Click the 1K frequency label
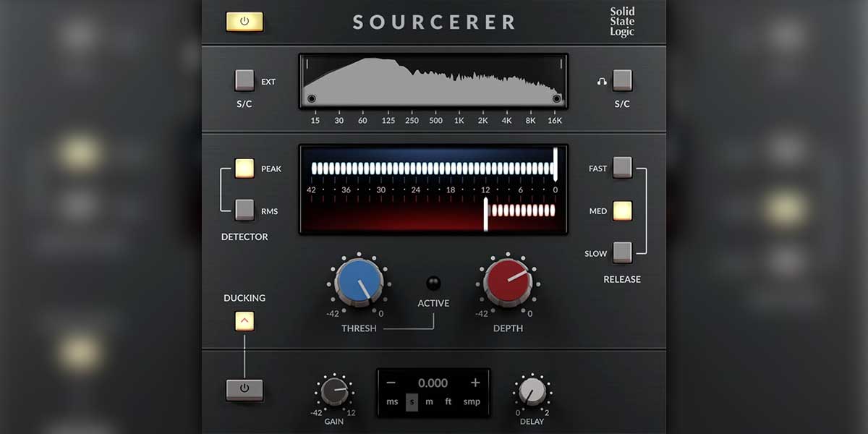 pos(459,121)
